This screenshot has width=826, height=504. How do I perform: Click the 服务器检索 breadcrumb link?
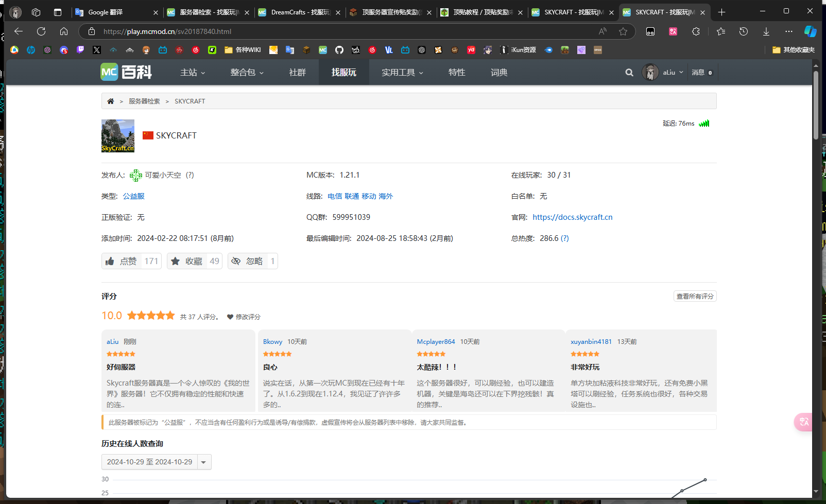tap(144, 101)
